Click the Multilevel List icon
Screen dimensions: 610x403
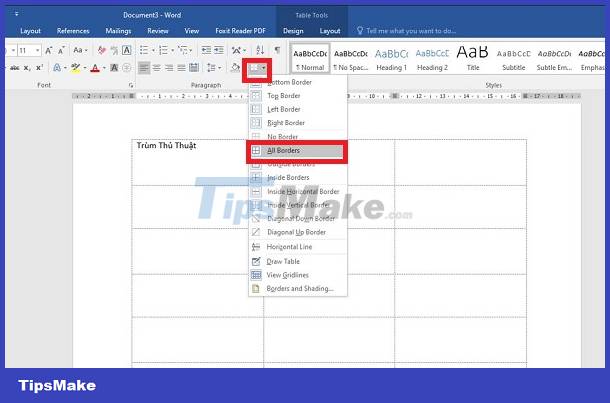182,50
